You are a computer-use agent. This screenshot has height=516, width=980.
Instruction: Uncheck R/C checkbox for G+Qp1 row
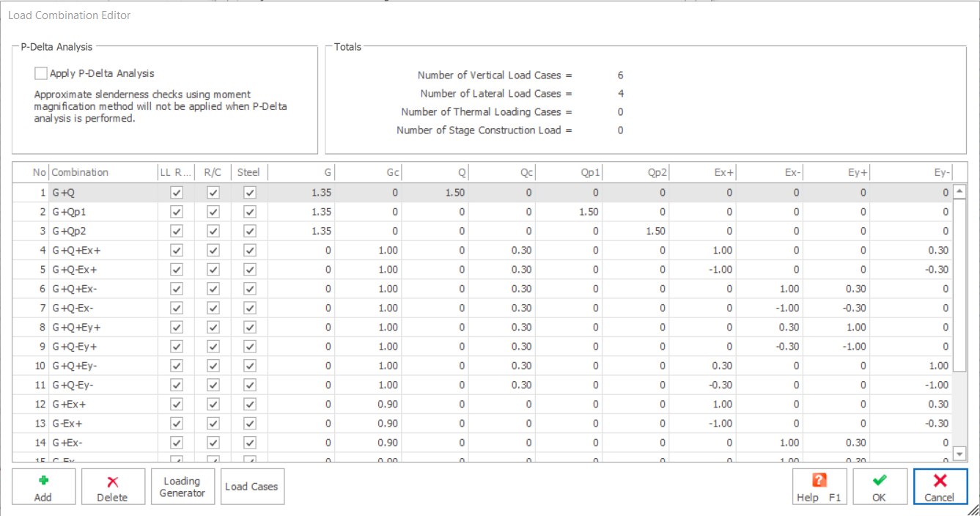(x=213, y=212)
